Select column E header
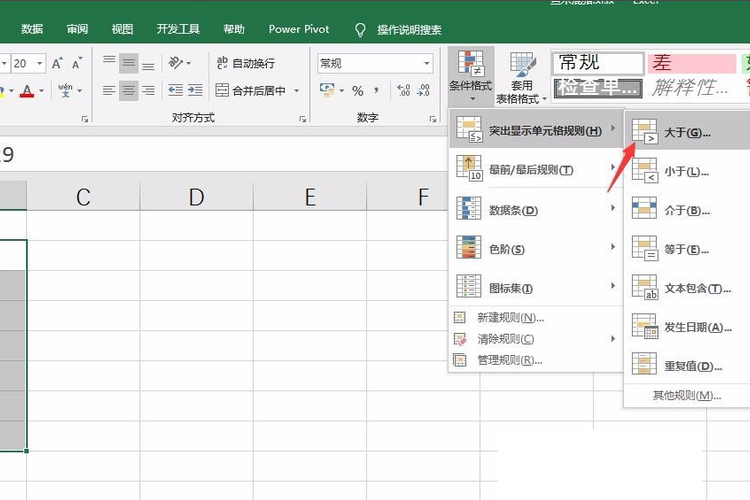Screen dimensions: 750x500 coord(310,196)
